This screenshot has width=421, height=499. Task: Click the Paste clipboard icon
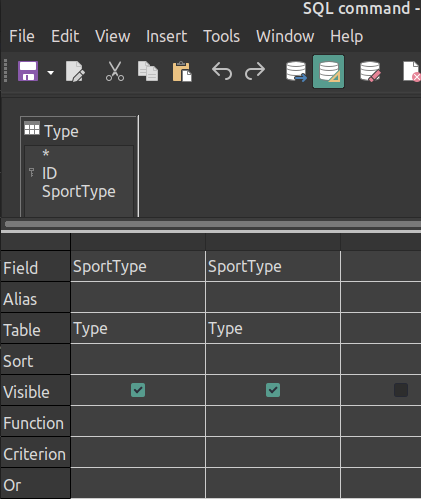tap(182, 71)
